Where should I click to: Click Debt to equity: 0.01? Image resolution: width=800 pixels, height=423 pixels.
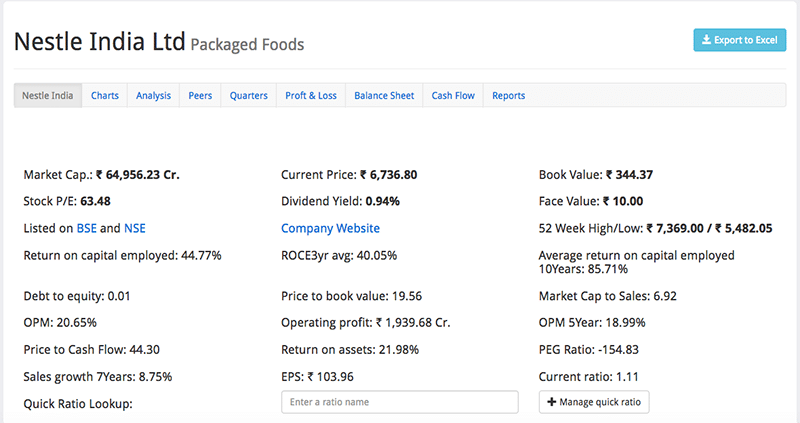coord(77,296)
